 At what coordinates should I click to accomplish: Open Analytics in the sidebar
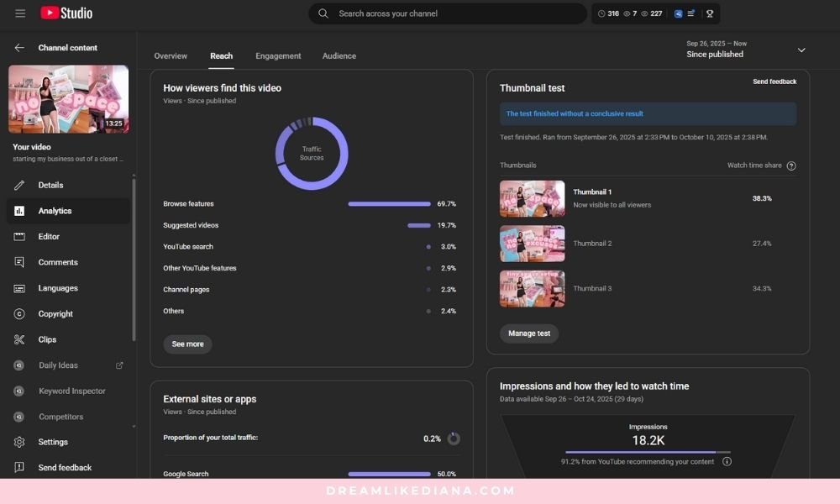click(68, 211)
